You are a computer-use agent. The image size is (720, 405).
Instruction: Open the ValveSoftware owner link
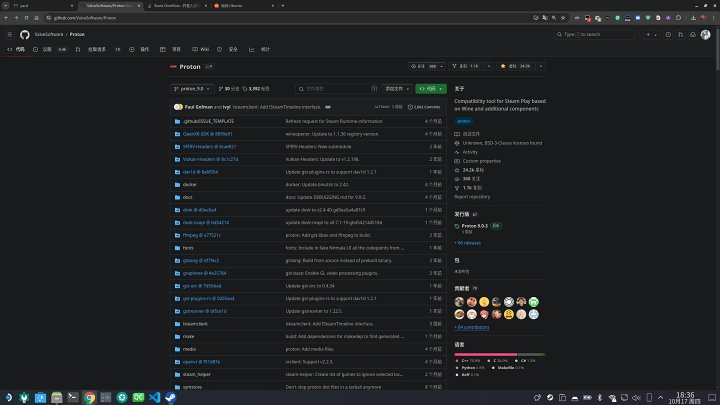point(50,34)
